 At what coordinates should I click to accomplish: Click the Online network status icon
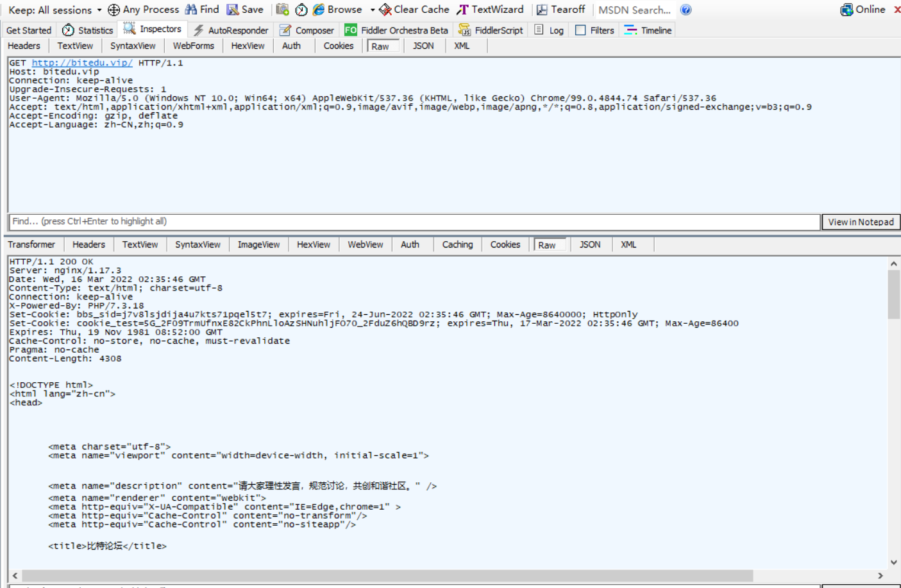(x=846, y=10)
